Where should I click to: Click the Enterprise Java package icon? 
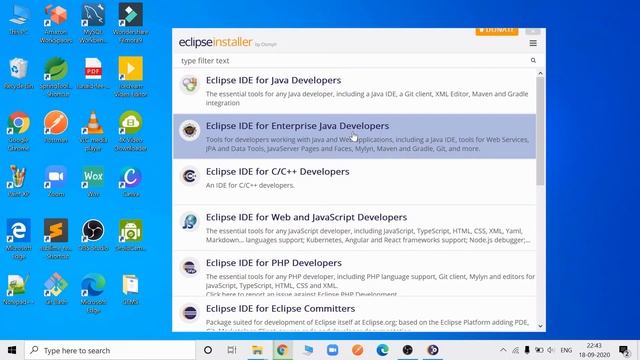pos(189,130)
